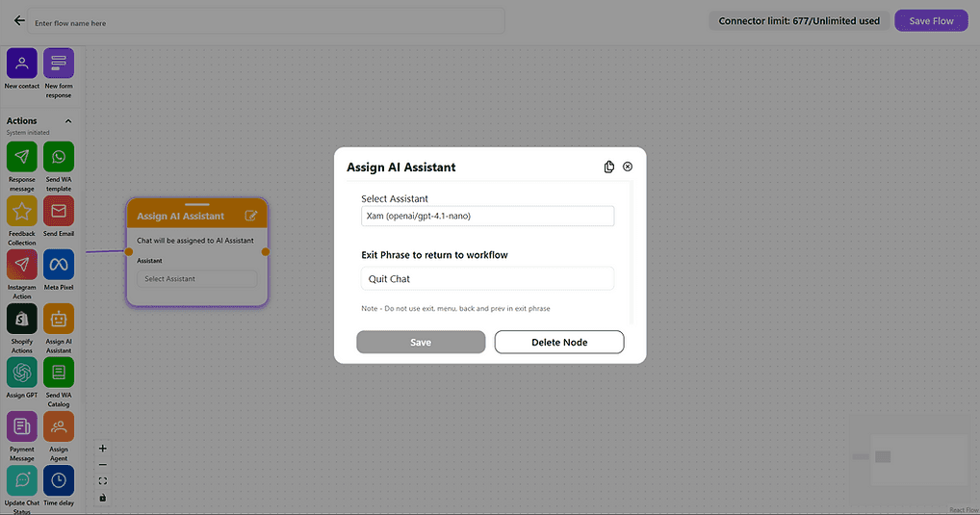This screenshot has height=515, width=980.
Task: Zoom in the canvas with plus
Action: 102,449
